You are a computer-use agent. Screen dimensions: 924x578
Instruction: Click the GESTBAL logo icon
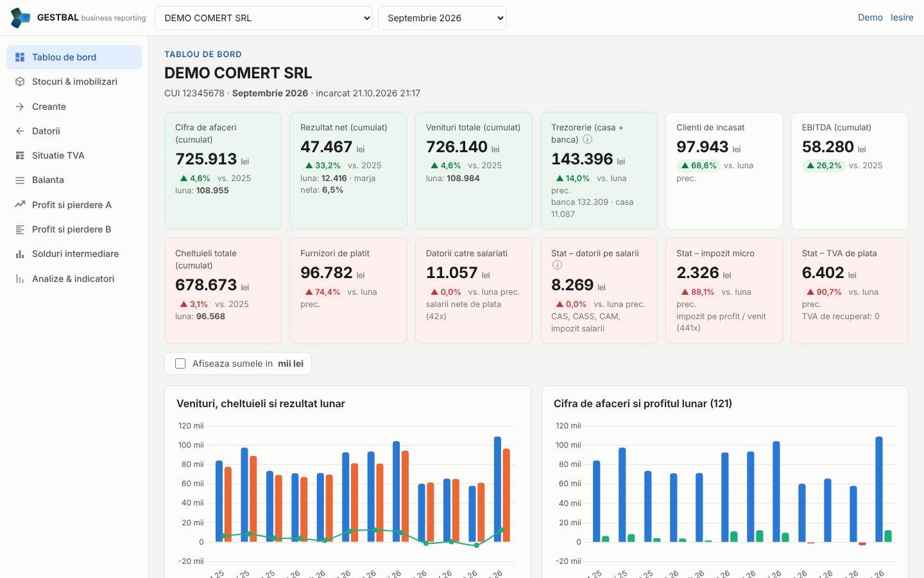21,18
